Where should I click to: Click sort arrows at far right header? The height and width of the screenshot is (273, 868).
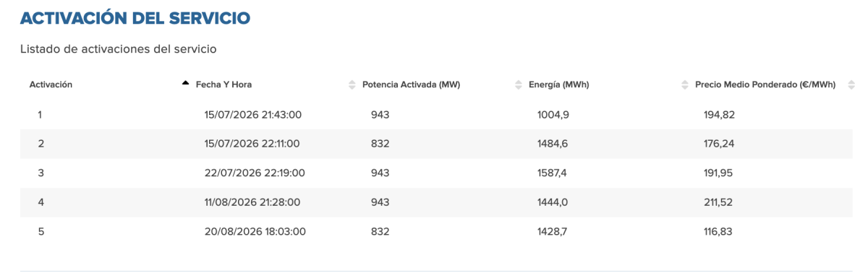point(850,84)
